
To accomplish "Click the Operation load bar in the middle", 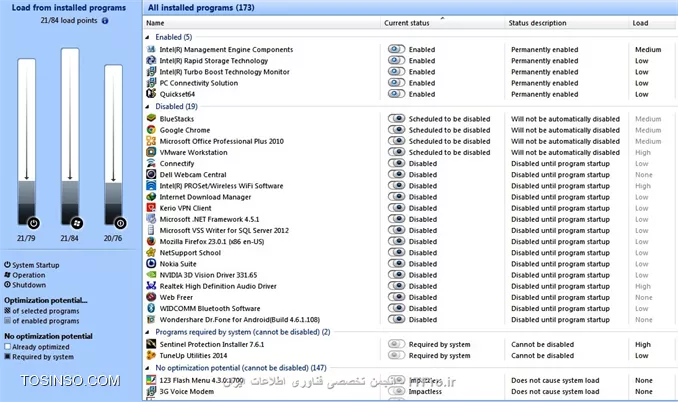I will click(x=70, y=136).
